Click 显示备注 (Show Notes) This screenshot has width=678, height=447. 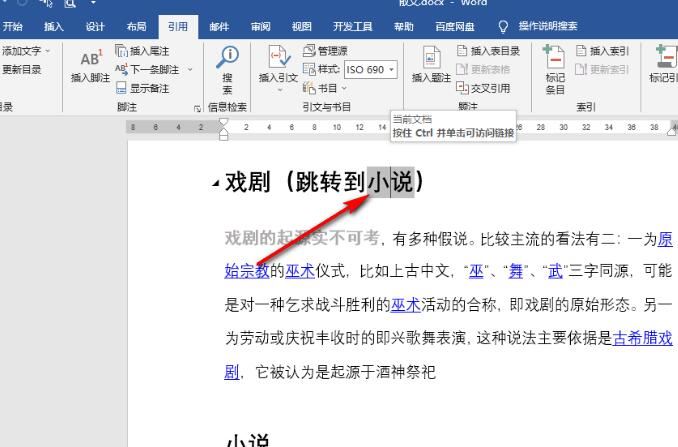click(148, 87)
